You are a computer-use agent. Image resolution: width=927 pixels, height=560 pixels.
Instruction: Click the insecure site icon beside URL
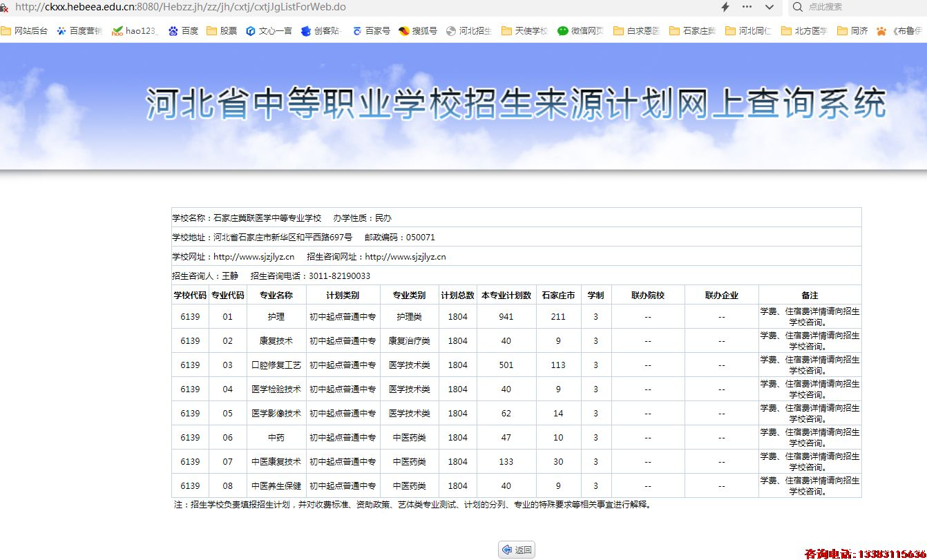(x=4, y=8)
